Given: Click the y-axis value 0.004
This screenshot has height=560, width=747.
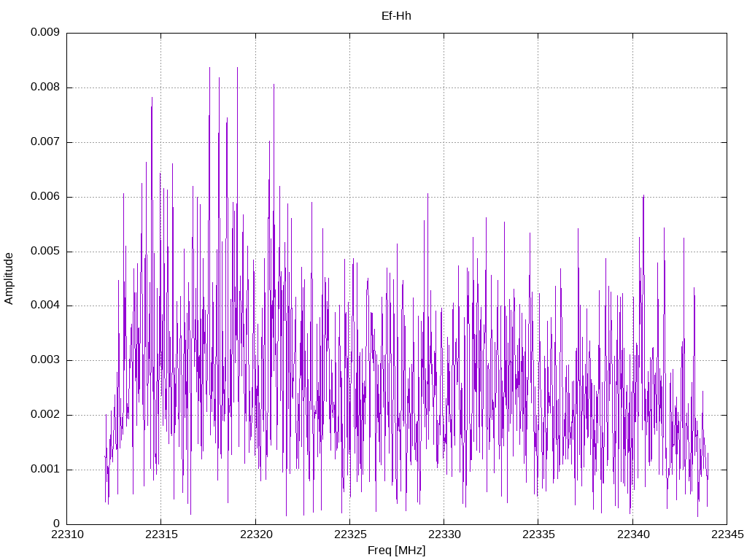Looking at the screenshot, I should coord(44,306).
